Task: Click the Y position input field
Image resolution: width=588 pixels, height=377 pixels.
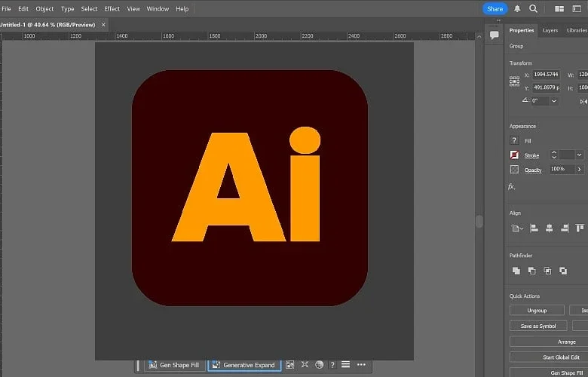Action: click(x=546, y=87)
